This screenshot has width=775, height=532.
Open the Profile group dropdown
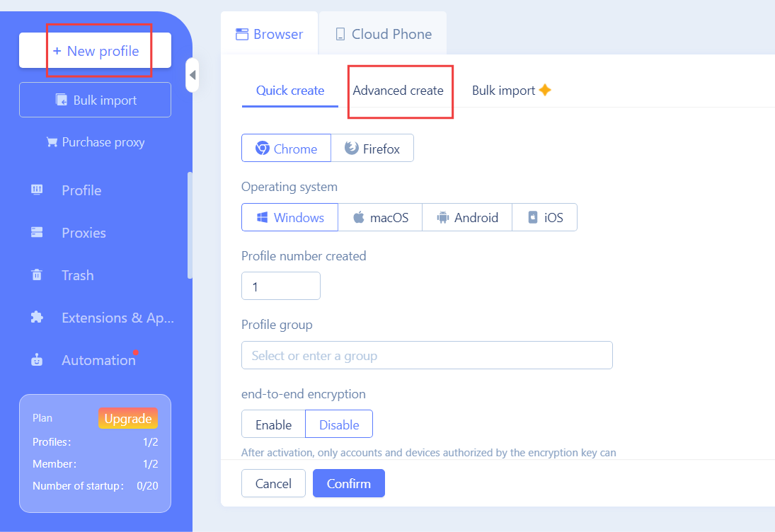pos(427,355)
